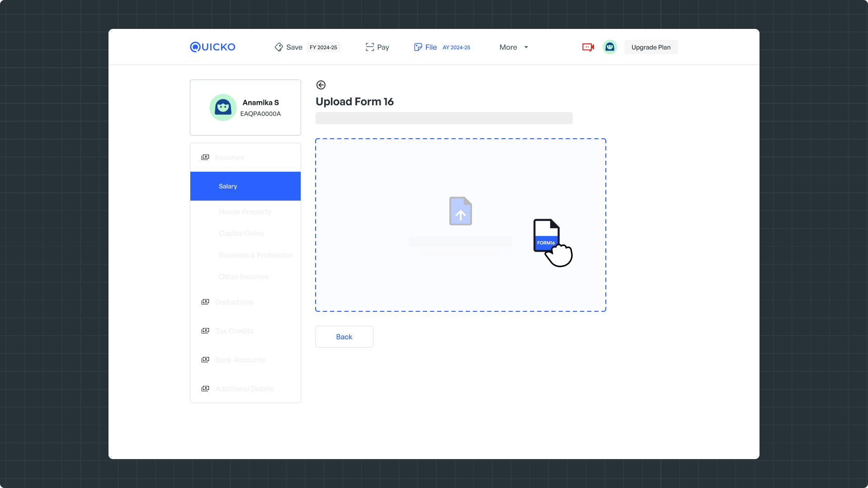
Task: Open House Property section
Action: click(245, 211)
